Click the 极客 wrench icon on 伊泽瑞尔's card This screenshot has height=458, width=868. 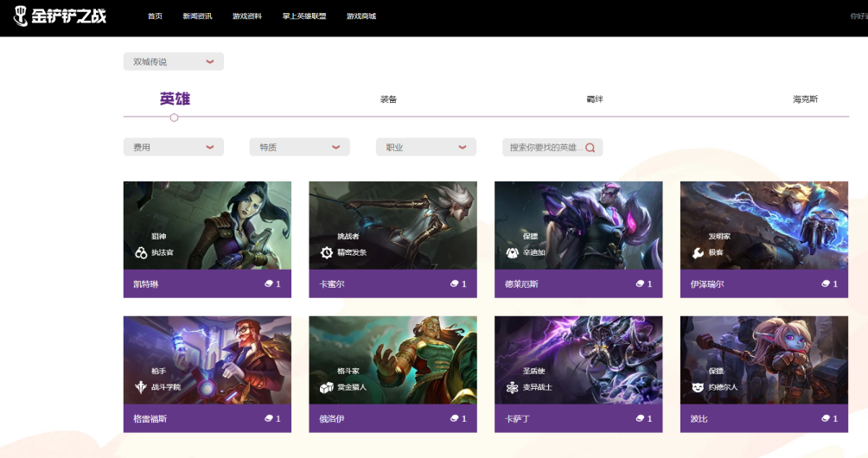tap(698, 253)
